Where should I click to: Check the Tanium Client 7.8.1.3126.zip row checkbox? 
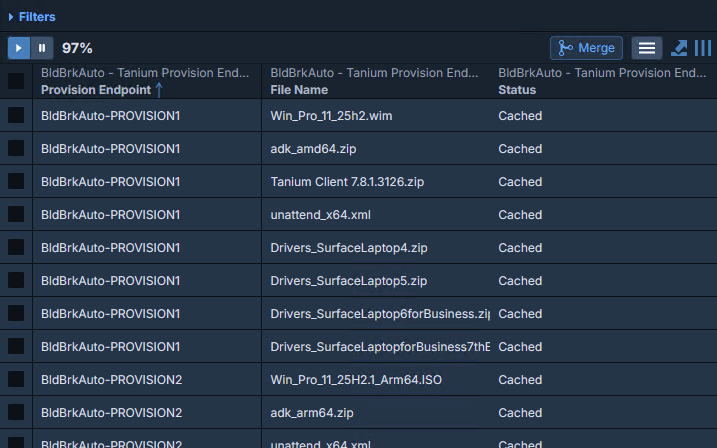(x=16, y=181)
